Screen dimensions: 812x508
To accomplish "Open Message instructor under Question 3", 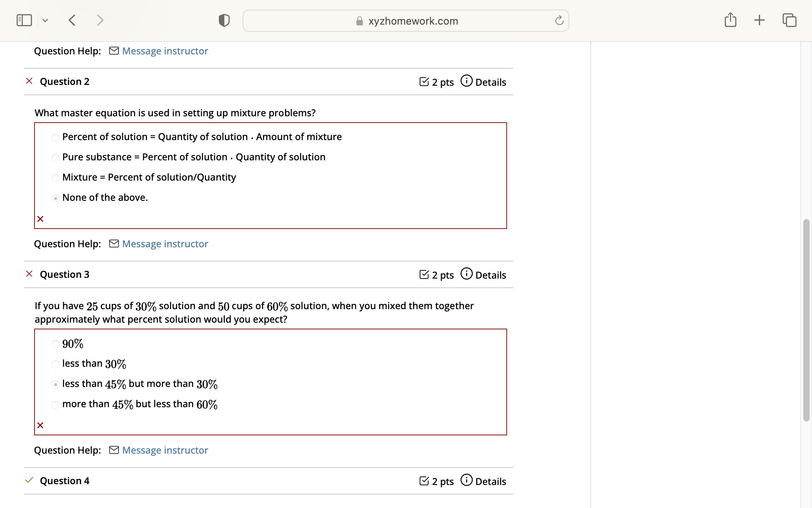I will click(x=165, y=450).
